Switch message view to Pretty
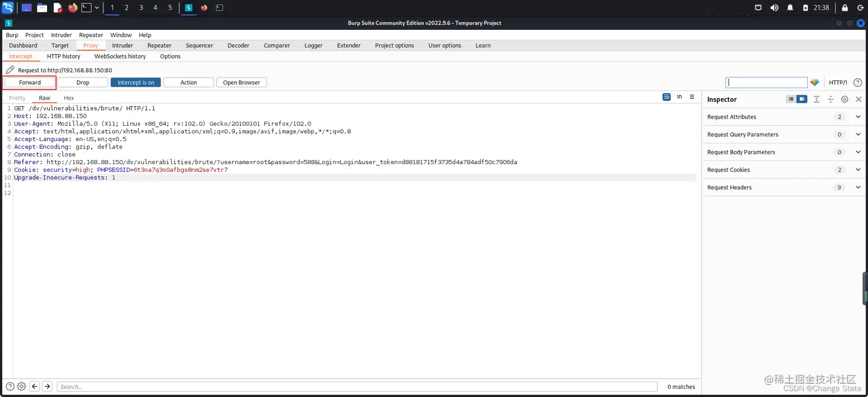The width and height of the screenshot is (868, 397). click(17, 98)
